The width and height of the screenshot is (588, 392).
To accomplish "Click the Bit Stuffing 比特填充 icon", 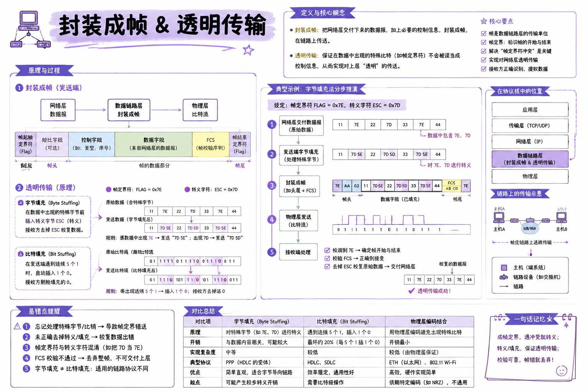I will (x=21, y=254).
